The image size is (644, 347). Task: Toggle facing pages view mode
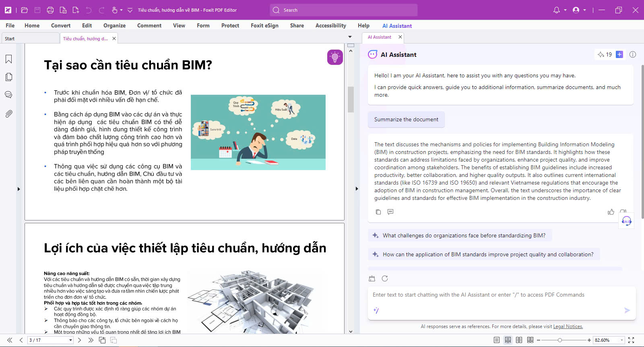[x=519, y=340]
